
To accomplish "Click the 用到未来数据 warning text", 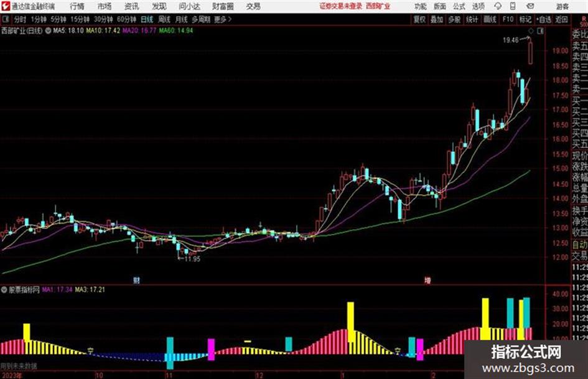I will (x=19, y=366).
